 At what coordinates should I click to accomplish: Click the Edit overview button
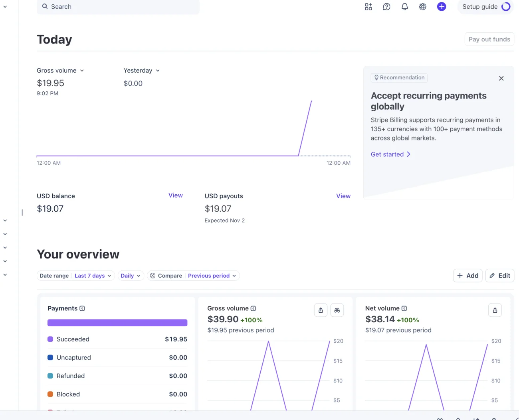click(500, 276)
